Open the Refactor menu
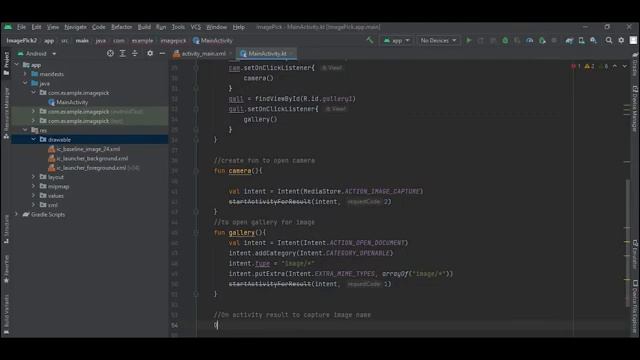640x360 pixels. (122, 27)
